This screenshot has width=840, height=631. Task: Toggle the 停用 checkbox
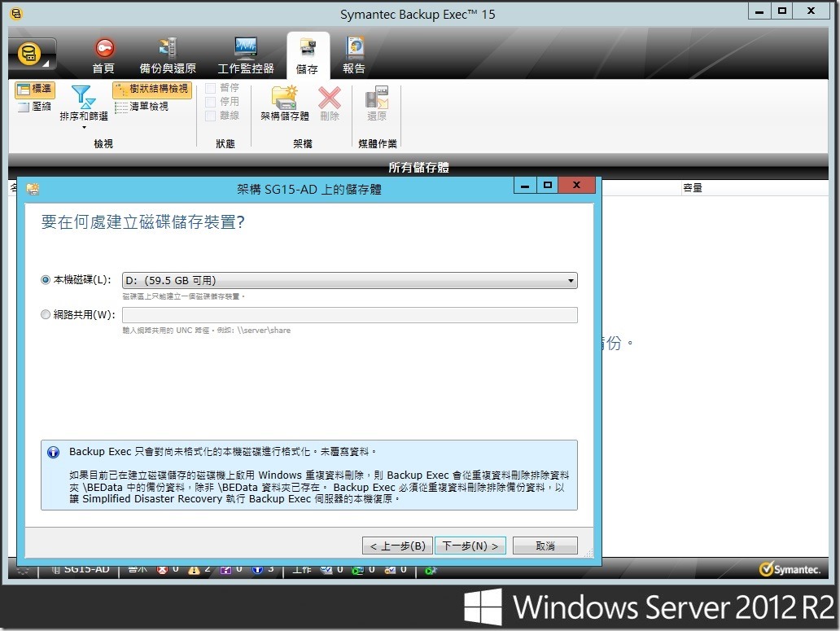pyautogui.click(x=211, y=102)
